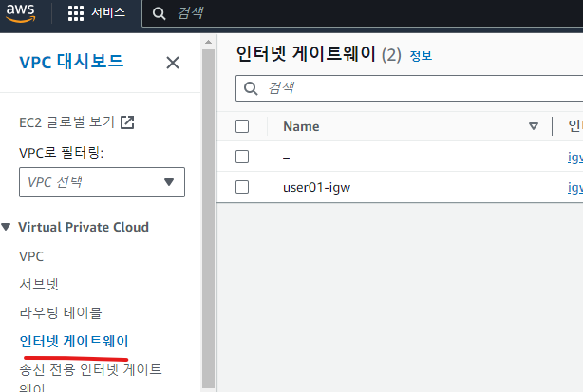This screenshot has width=583, height=392.
Task: Go to VPC in the sidebar
Action: pos(31,256)
